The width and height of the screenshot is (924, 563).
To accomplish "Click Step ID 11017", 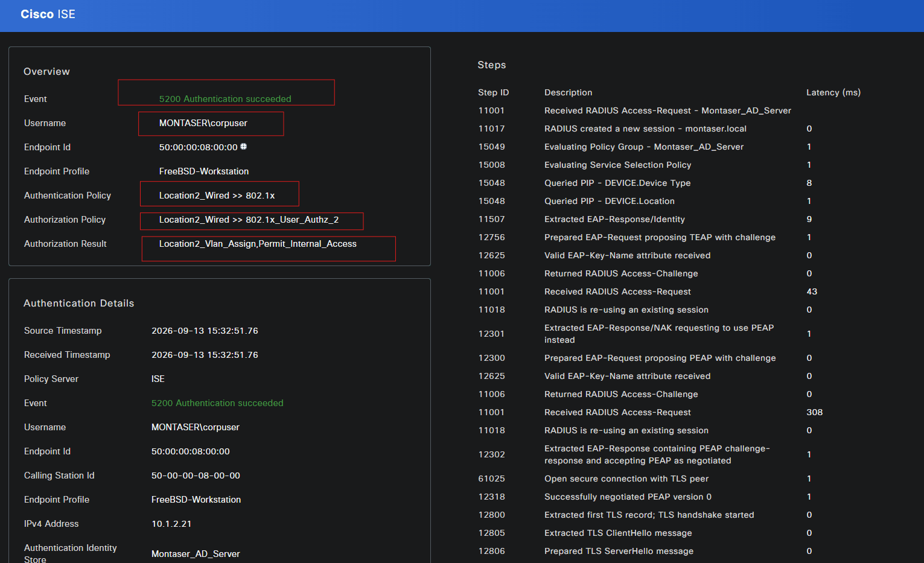I will (x=491, y=129).
